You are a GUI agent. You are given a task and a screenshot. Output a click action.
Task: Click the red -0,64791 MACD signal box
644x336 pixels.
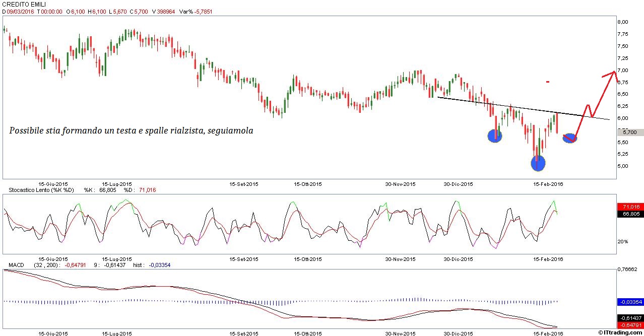630,325
